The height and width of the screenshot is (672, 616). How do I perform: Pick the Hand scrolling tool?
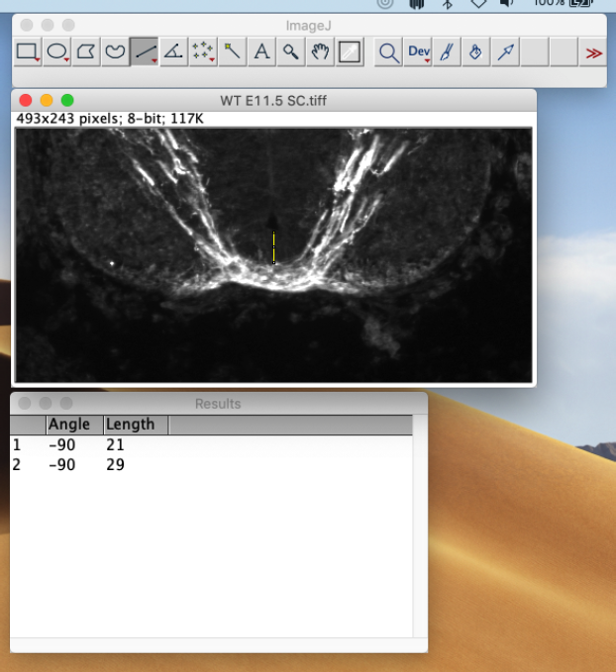pyautogui.click(x=319, y=51)
